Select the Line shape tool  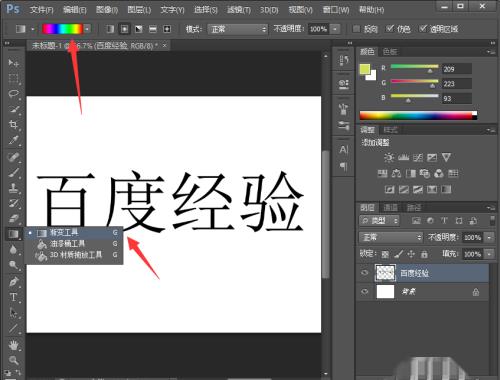pos(13,328)
